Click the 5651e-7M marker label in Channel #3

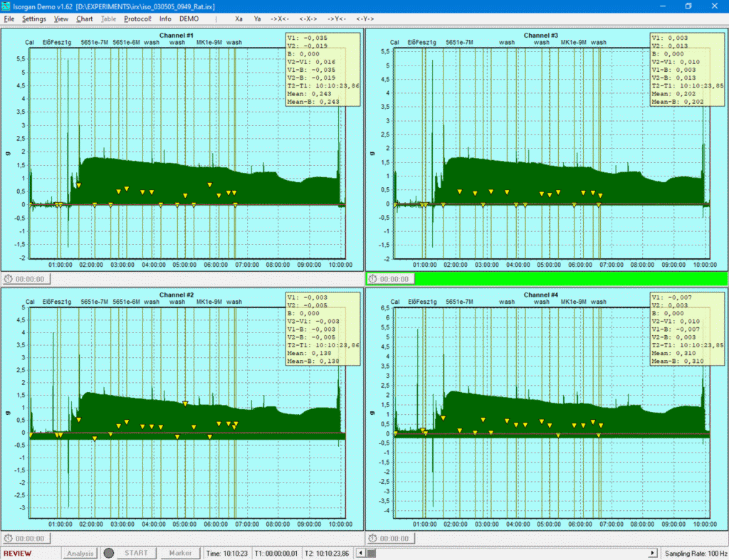click(x=459, y=42)
